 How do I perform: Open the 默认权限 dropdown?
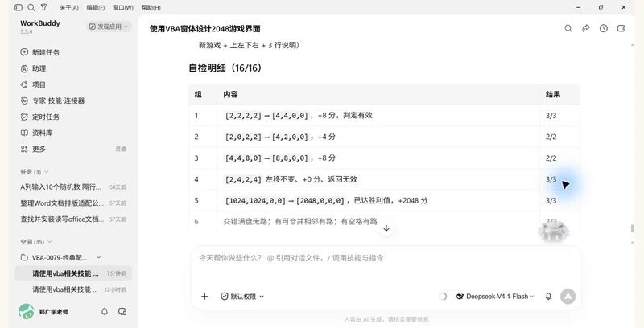point(242,297)
